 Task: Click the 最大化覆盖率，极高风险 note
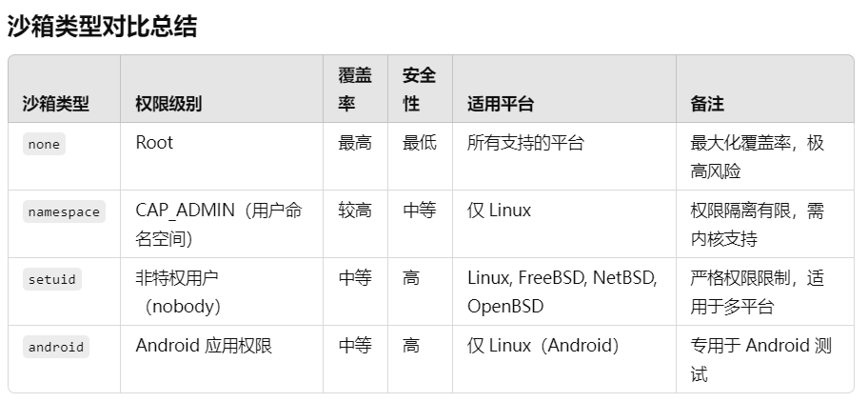(757, 156)
